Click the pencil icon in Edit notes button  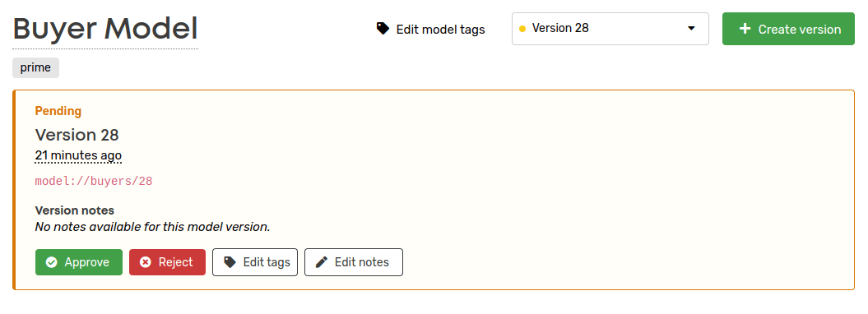point(322,262)
